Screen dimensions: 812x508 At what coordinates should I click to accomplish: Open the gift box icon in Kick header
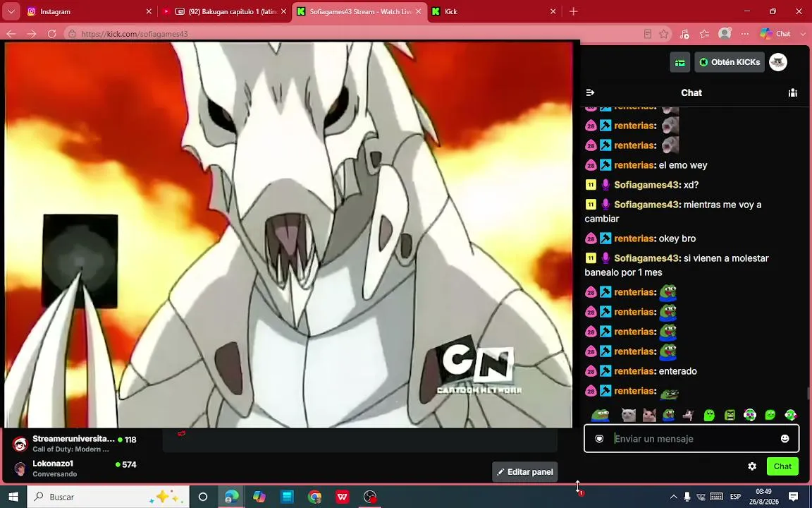(x=680, y=62)
